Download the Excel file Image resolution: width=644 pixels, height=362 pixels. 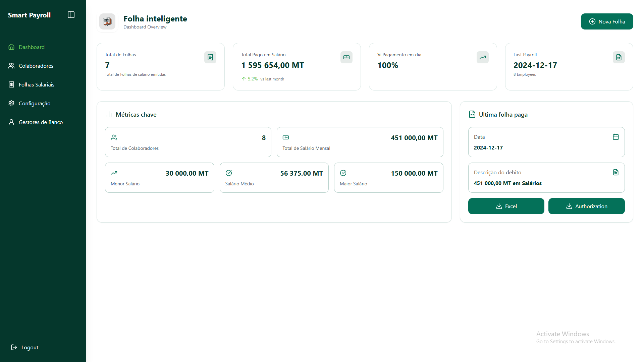pos(506,206)
